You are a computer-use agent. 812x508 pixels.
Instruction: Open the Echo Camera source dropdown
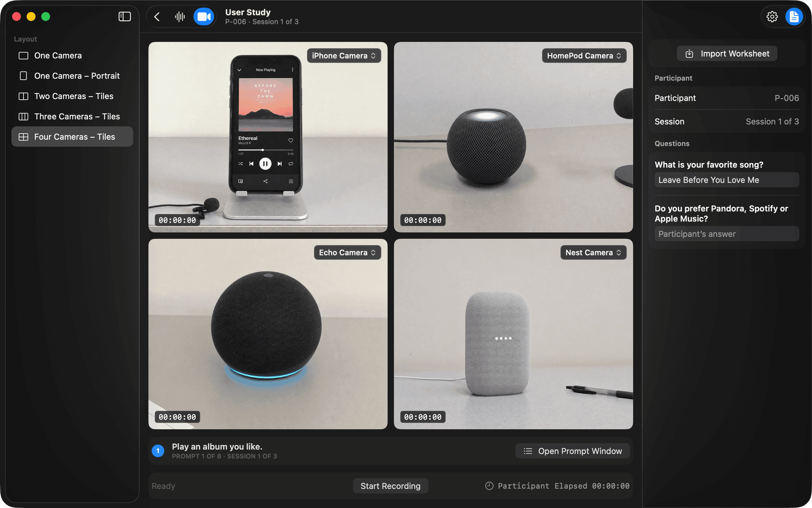click(347, 253)
